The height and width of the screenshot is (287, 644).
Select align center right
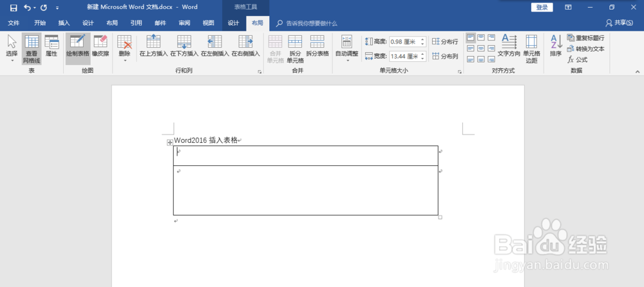491,48
